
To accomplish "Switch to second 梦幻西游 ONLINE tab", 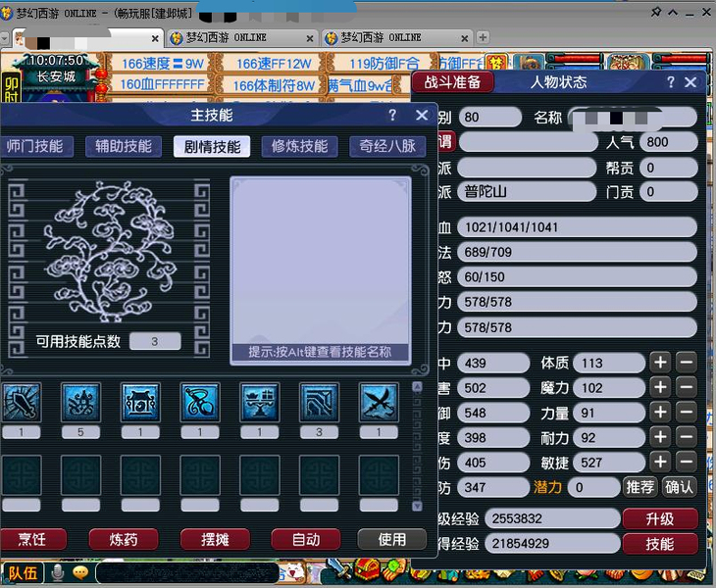I will click(x=242, y=38).
